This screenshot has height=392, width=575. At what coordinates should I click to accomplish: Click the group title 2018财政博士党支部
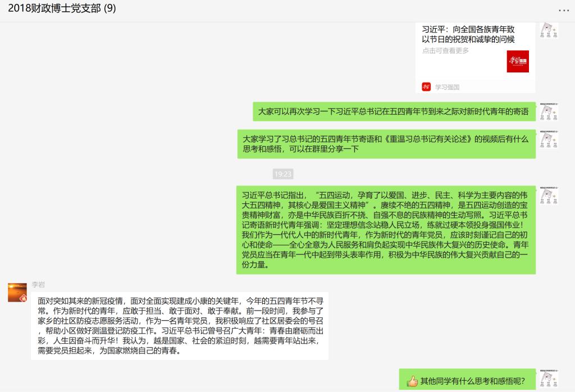click(62, 10)
